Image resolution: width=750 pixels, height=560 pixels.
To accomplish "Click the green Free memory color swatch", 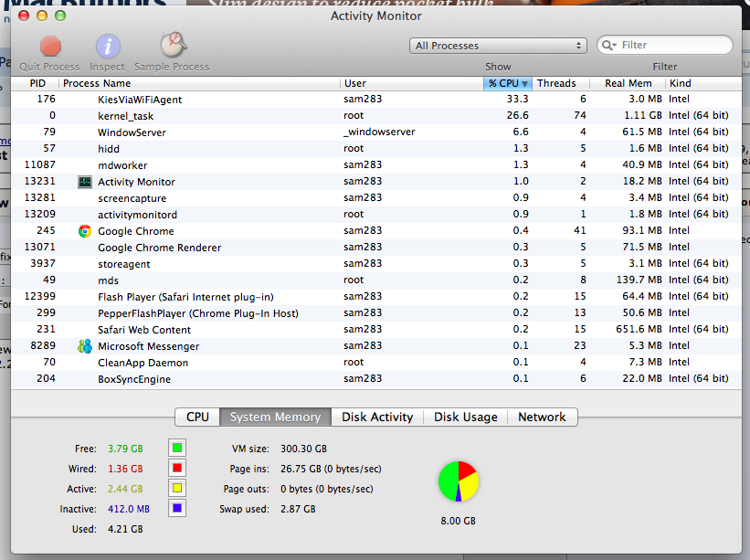I will [x=177, y=449].
